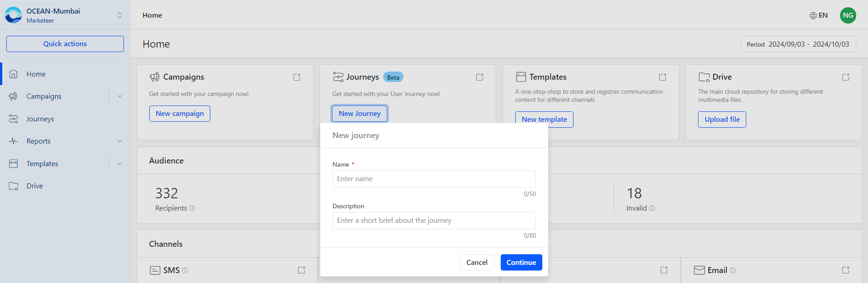Click the Reports pulse icon in sidebar
The width and height of the screenshot is (868, 283).
point(14,141)
